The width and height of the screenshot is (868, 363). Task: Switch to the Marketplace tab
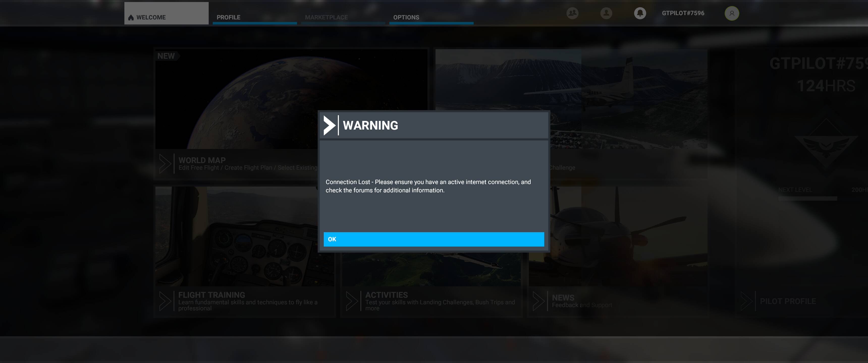tap(326, 17)
